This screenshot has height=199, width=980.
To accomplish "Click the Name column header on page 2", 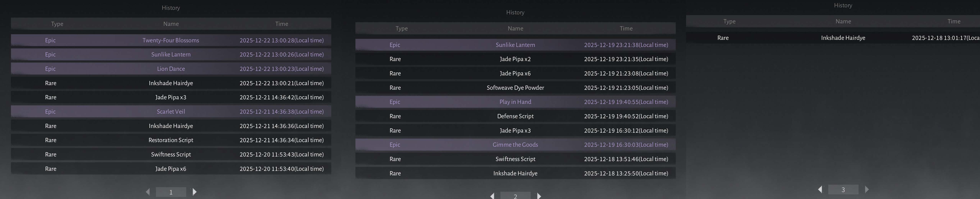I will click(x=516, y=28).
